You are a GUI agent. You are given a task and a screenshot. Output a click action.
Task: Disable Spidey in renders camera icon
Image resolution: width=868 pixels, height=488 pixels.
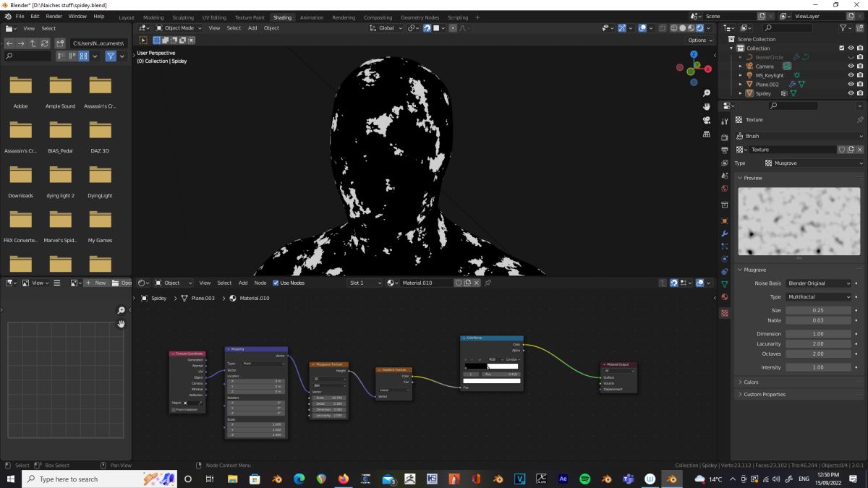859,93
